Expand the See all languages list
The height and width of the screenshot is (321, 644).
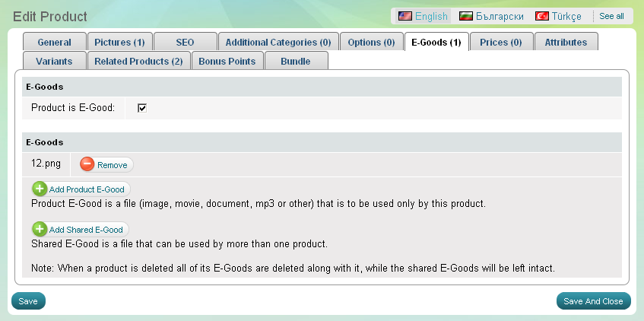coord(611,16)
